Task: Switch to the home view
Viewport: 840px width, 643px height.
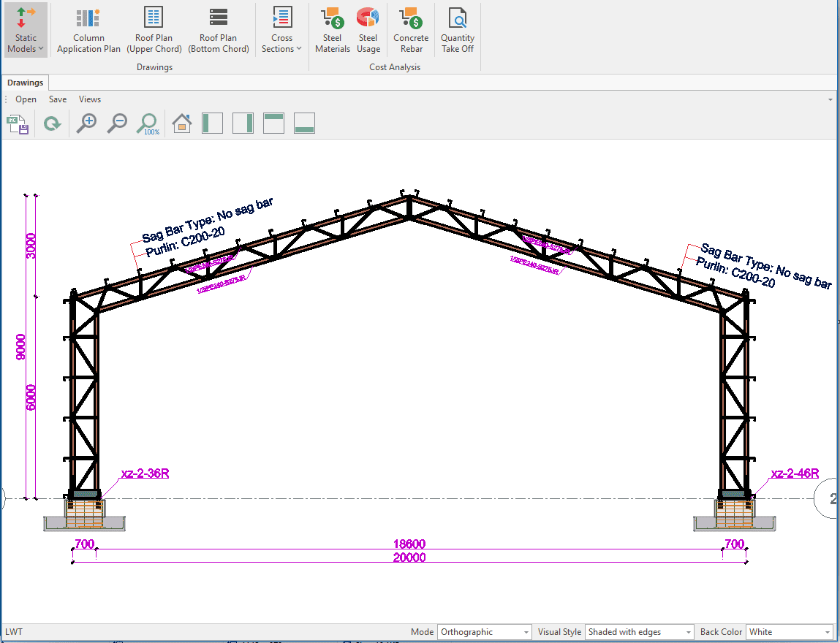Action: click(x=181, y=123)
